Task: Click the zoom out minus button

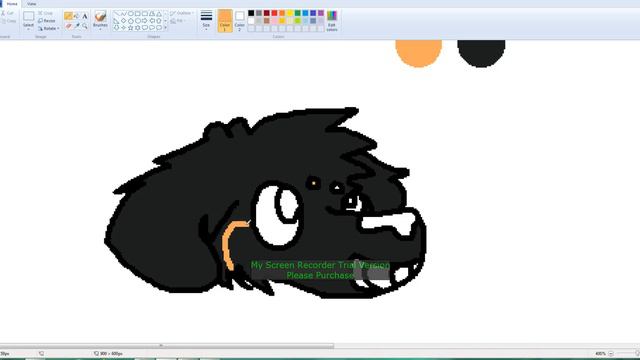Action: [611, 353]
